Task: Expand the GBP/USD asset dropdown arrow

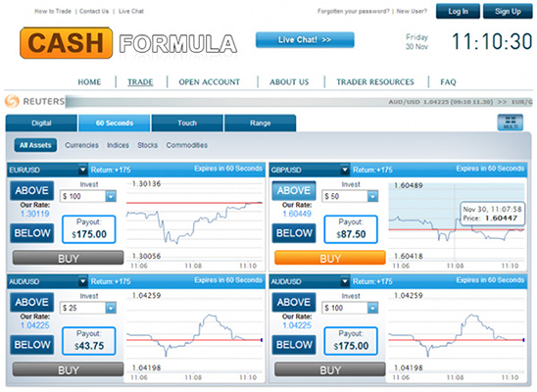Action: (x=345, y=170)
